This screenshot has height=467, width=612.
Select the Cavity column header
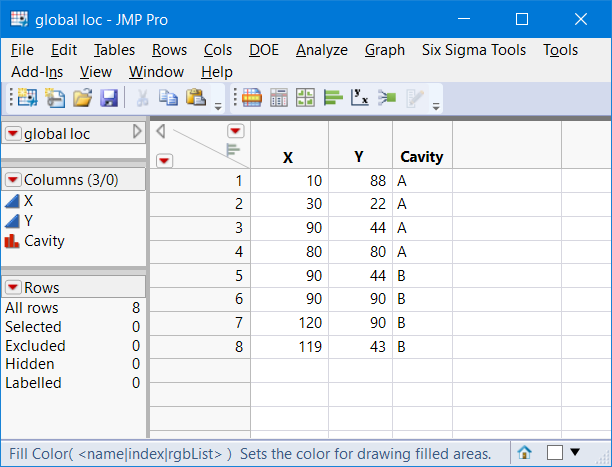(x=421, y=157)
